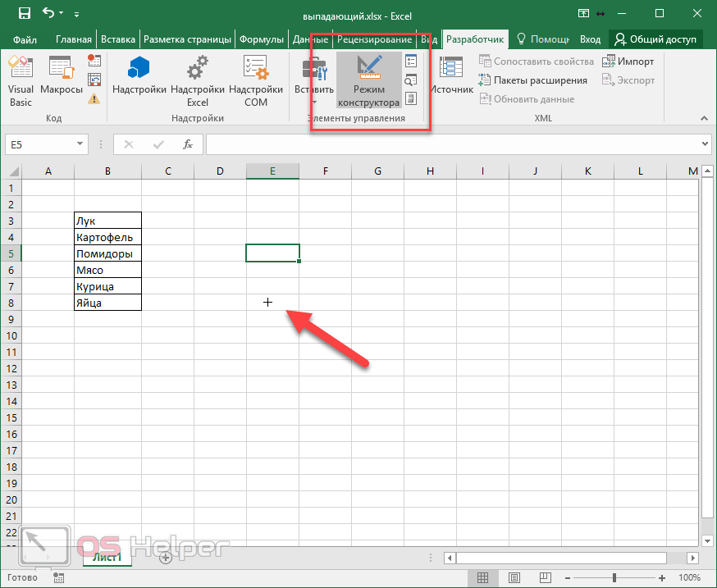The image size is (717, 588).
Task: Click the Импорт XML button
Action: (x=628, y=62)
